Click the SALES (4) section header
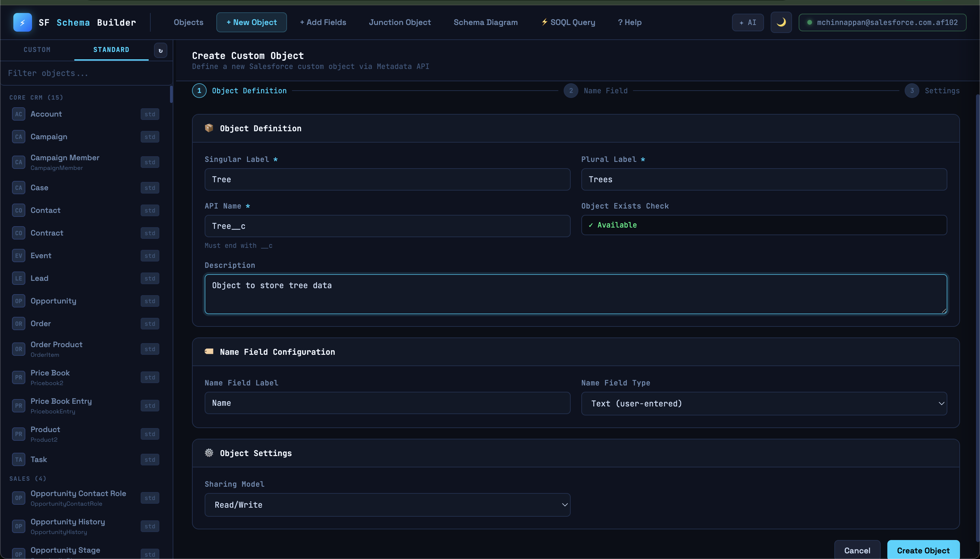 tap(28, 479)
